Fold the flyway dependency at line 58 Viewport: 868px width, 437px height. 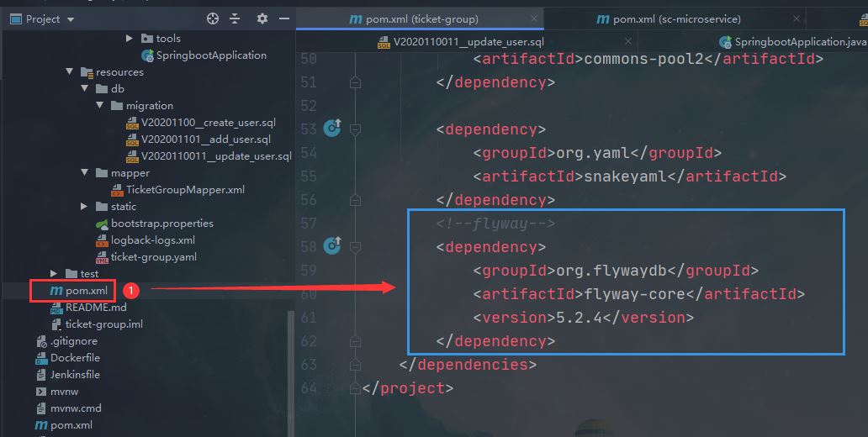[356, 247]
